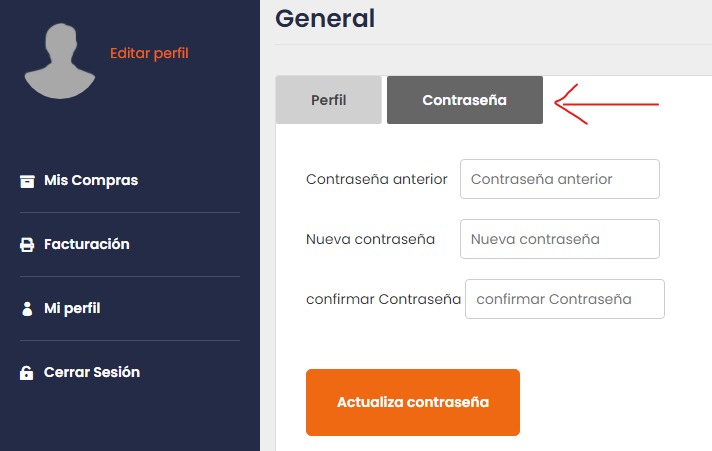The image size is (712, 451).
Task: Switch to the Perfil tab
Action: point(328,100)
